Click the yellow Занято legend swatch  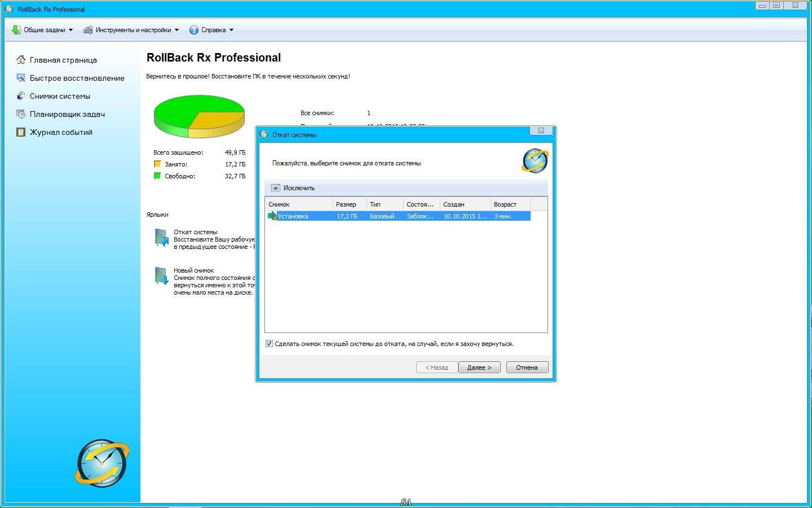[x=157, y=164]
